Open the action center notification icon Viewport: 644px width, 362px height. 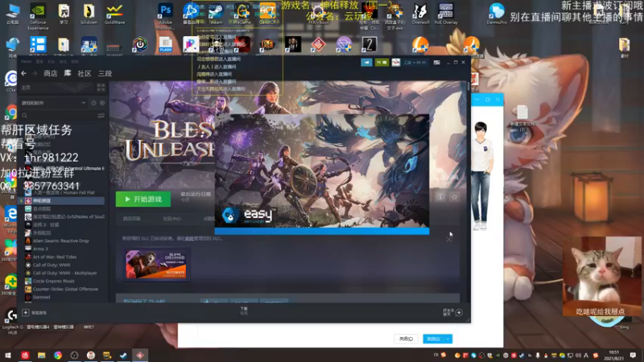(x=634, y=356)
